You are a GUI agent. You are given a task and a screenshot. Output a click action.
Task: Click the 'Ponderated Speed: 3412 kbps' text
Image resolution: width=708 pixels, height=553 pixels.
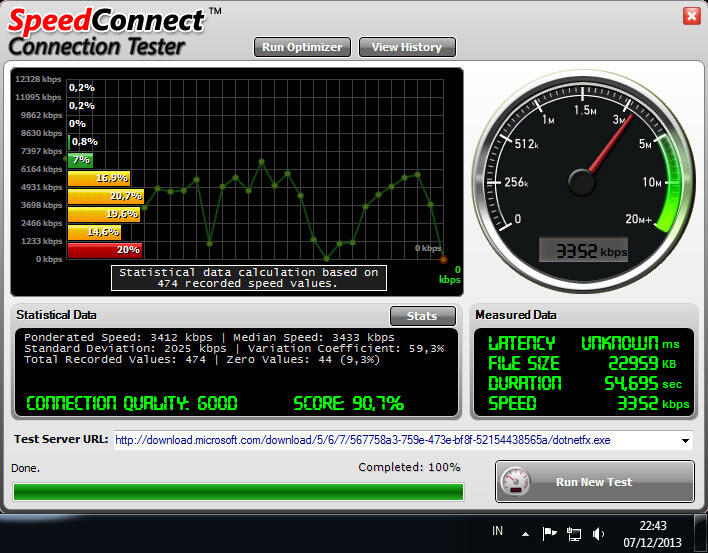point(118,338)
